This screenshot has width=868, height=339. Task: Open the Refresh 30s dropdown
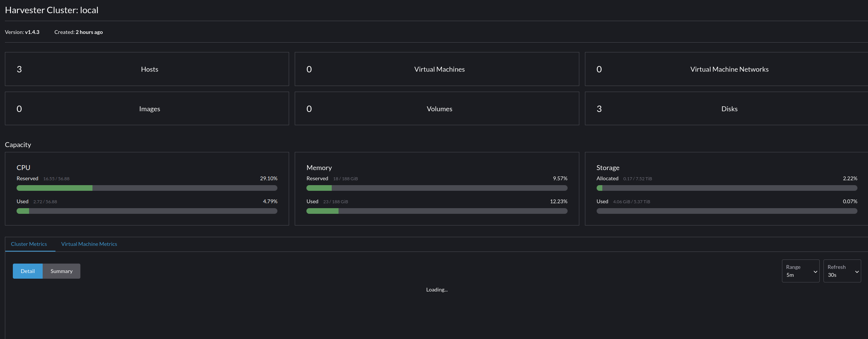pyautogui.click(x=842, y=271)
